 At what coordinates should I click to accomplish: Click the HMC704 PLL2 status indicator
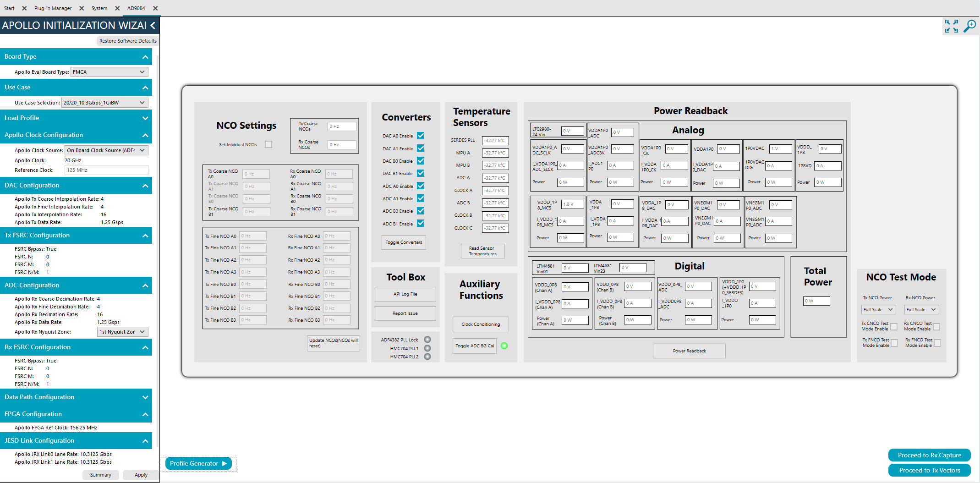pos(427,357)
